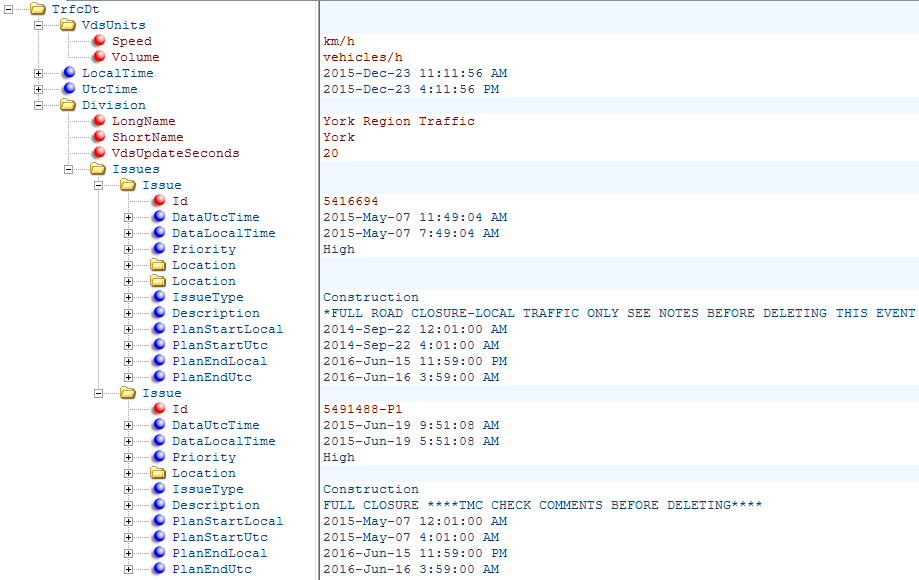The image size is (919, 580).
Task: Collapse the Issues node
Action: 69,169
